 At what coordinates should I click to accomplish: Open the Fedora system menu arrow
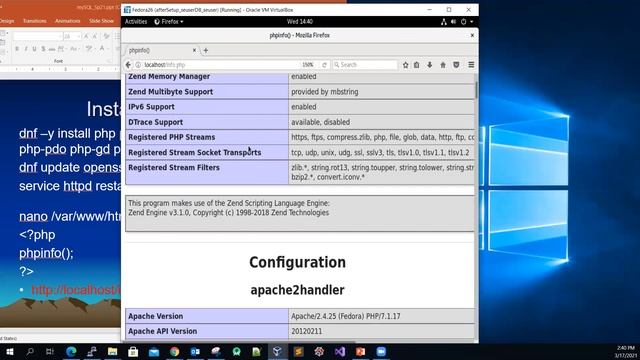pyautogui.click(x=472, y=22)
